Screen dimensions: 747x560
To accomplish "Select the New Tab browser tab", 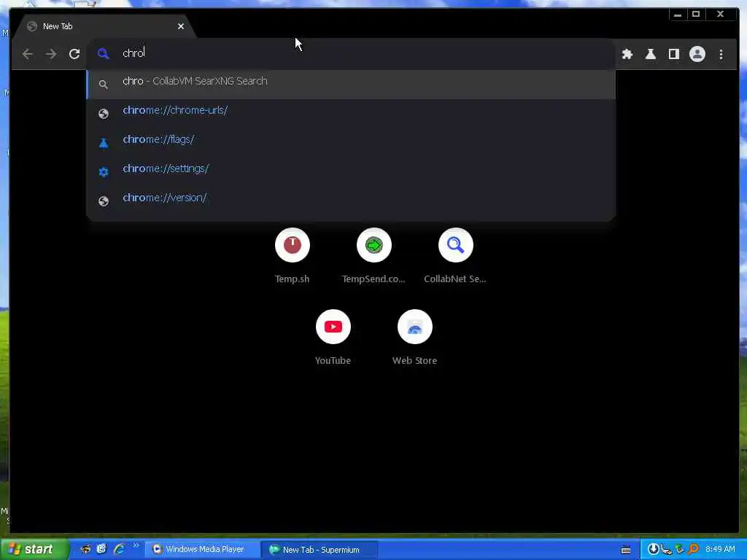I will pos(102,26).
